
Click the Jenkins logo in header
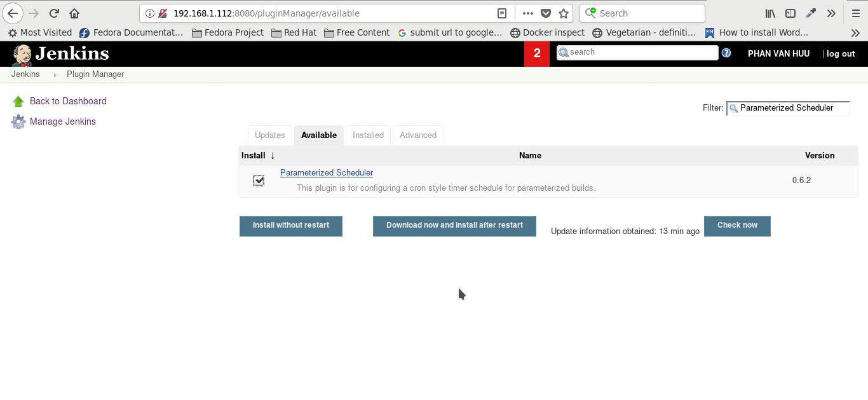pyautogui.click(x=60, y=54)
